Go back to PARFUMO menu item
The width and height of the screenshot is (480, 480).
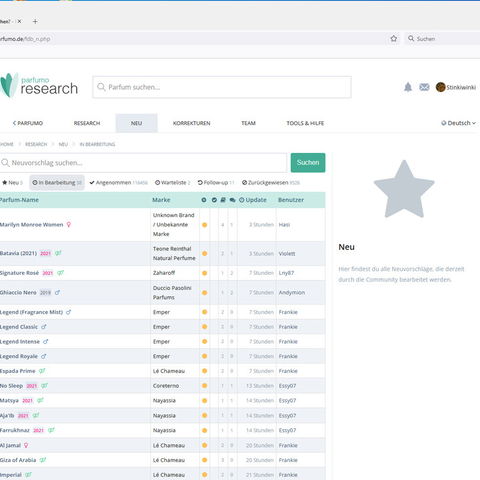point(28,123)
